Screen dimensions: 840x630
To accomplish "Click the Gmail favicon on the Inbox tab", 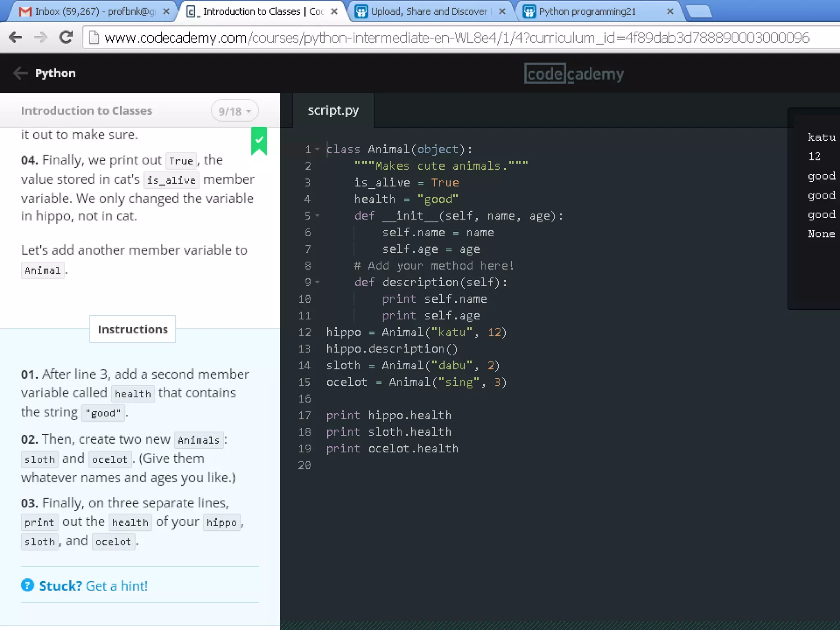I will [x=25, y=11].
